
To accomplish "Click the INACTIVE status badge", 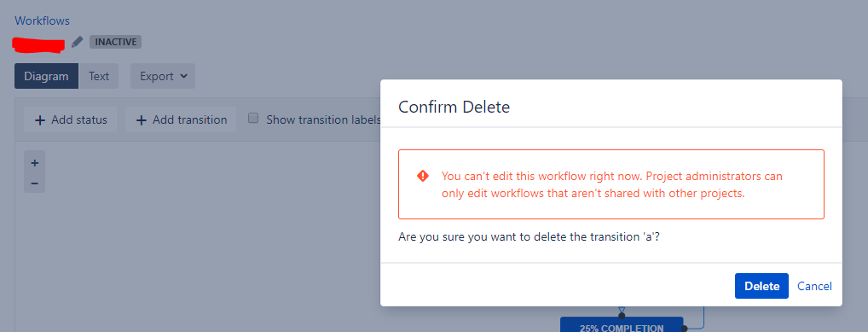I will (x=115, y=42).
